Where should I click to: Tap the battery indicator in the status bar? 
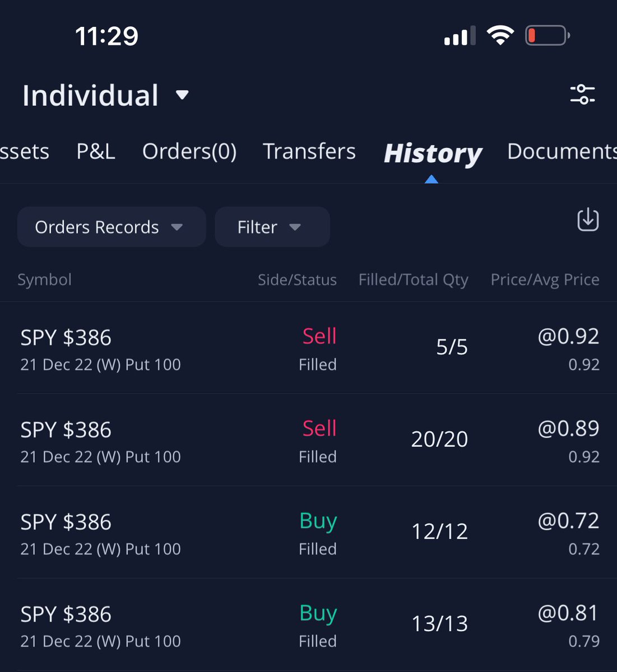(548, 36)
